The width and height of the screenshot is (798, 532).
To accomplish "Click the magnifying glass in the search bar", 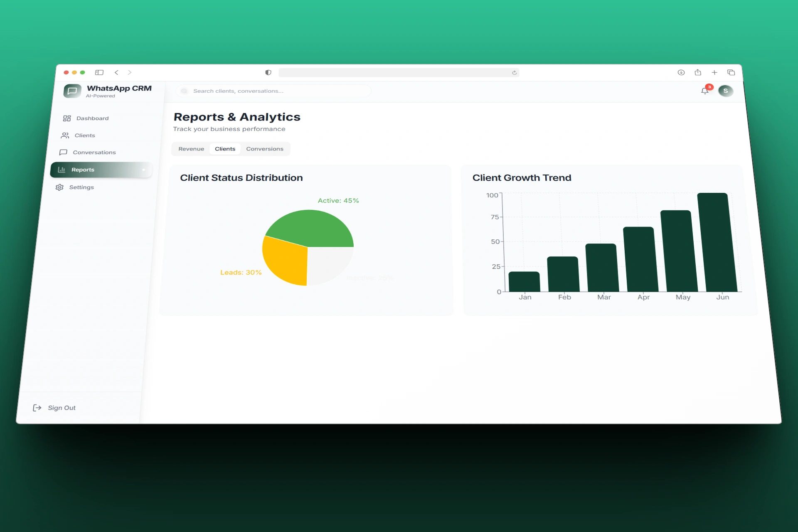I will (x=184, y=91).
